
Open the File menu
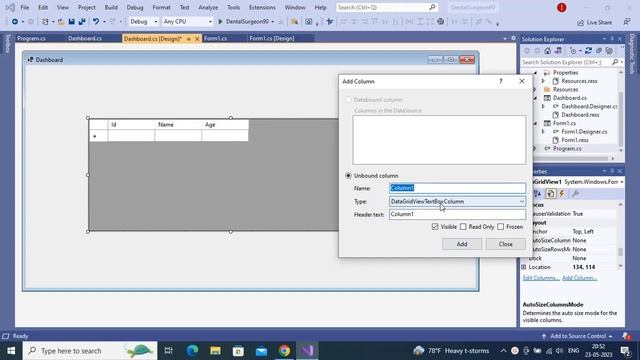pos(24,7)
